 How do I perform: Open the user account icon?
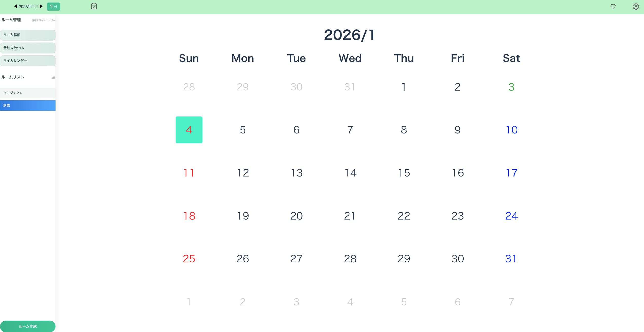[x=636, y=6]
